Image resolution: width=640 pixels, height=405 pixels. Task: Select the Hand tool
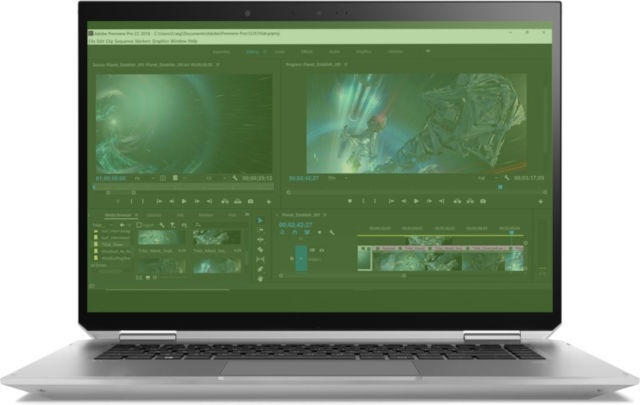pos(260,279)
